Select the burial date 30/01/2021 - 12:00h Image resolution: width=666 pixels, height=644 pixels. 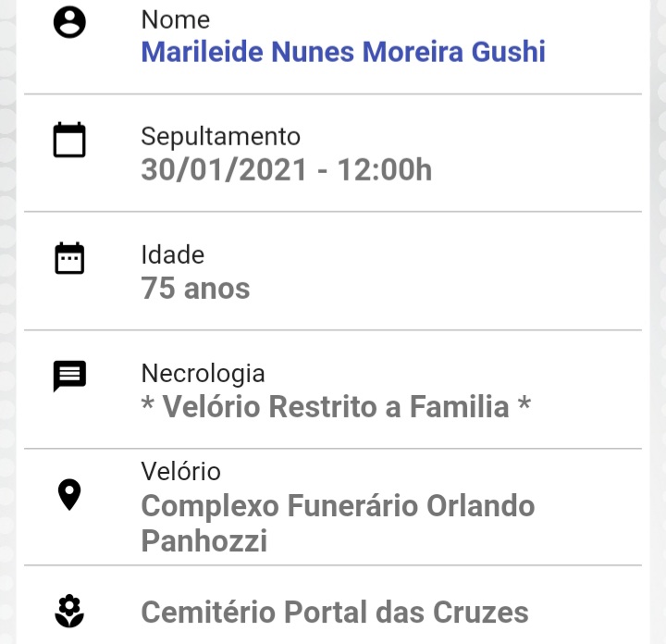tap(287, 170)
